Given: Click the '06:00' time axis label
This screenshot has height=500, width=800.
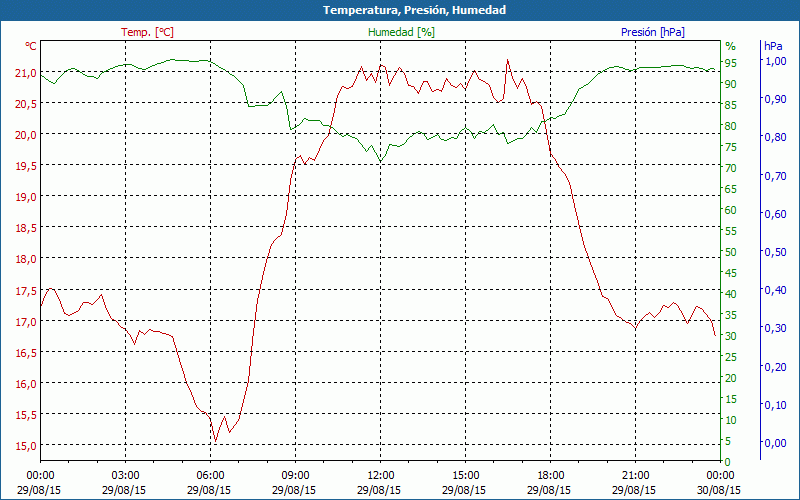Looking at the screenshot, I should 210,476.
